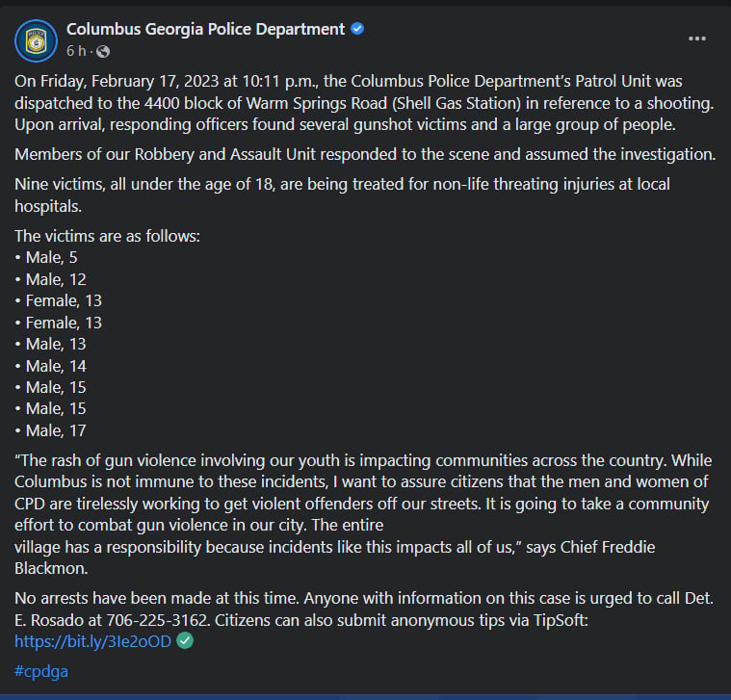Click the "says Chief Freddie" quote line
The height and width of the screenshot is (700, 731).
[335, 547]
